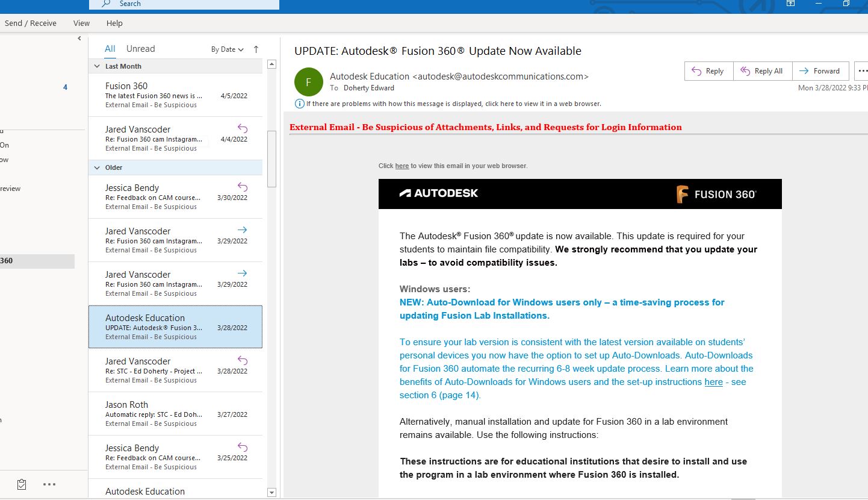
Task: Click the down arrow on the message list scrollbar
Action: (271, 492)
